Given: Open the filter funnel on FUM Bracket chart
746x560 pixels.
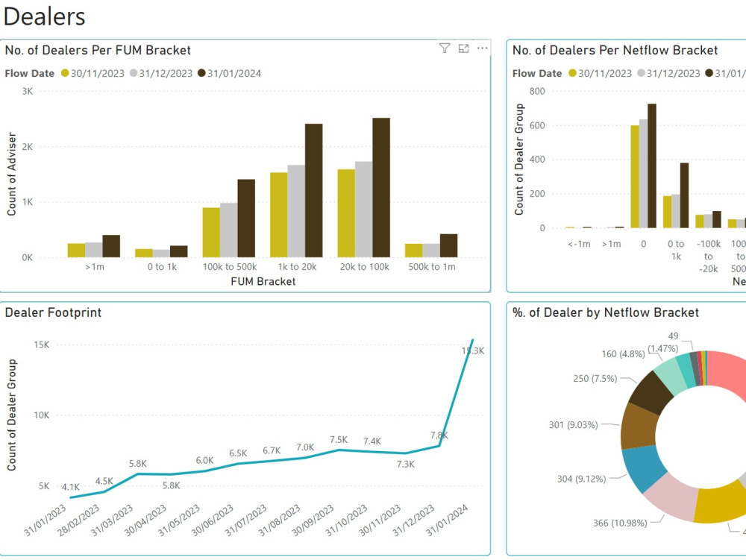Looking at the screenshot, I should click(445, 48).
